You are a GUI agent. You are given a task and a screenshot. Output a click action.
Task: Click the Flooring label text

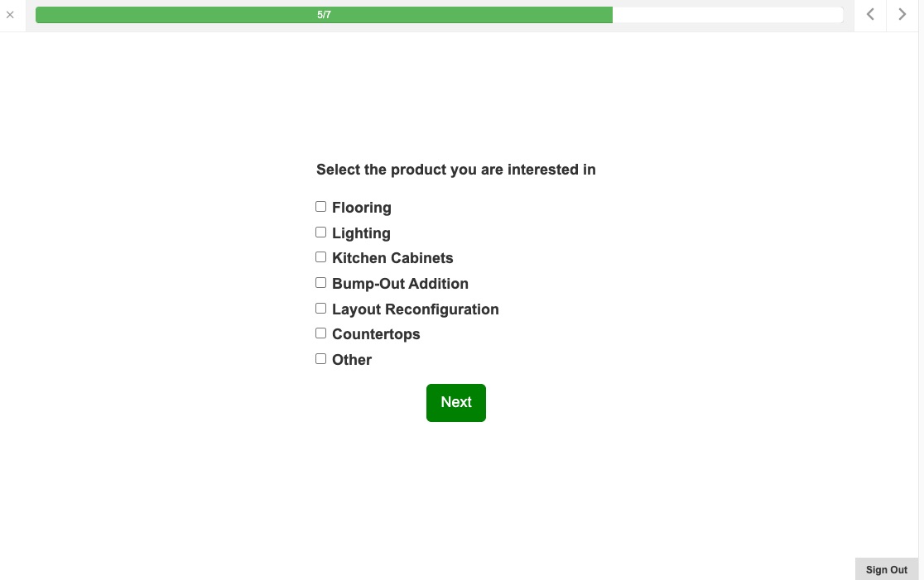pyautogui.click(x=362, y=208)
